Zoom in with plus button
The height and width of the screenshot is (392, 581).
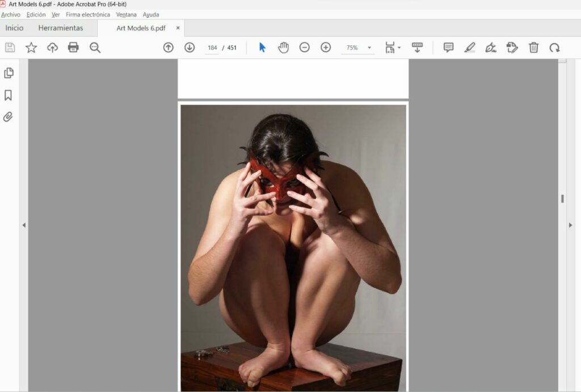326,48
